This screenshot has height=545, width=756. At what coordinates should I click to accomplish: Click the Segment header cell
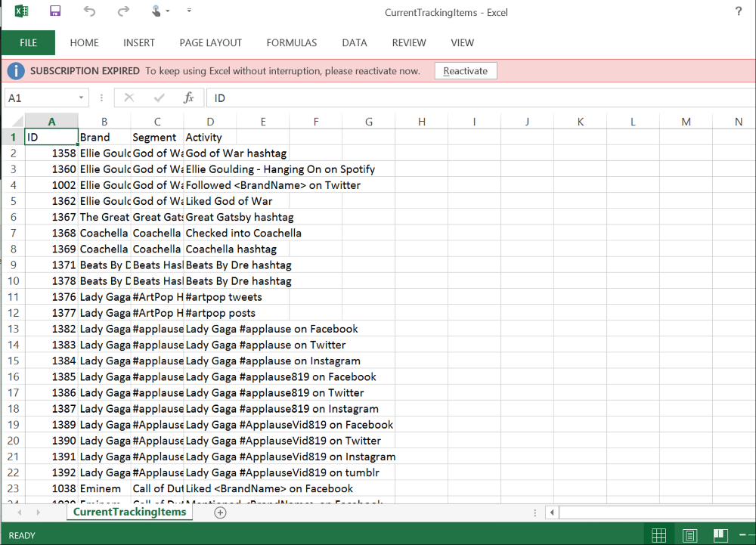coord(157,138)
